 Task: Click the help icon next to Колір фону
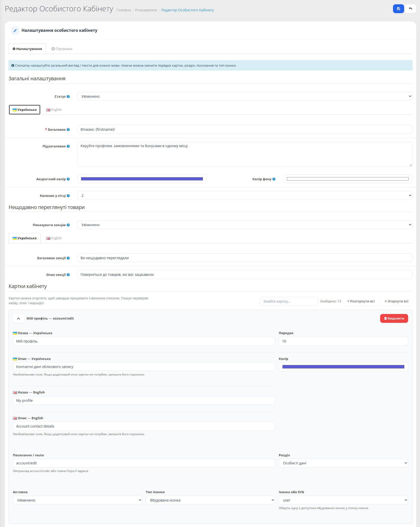point(274,179)
